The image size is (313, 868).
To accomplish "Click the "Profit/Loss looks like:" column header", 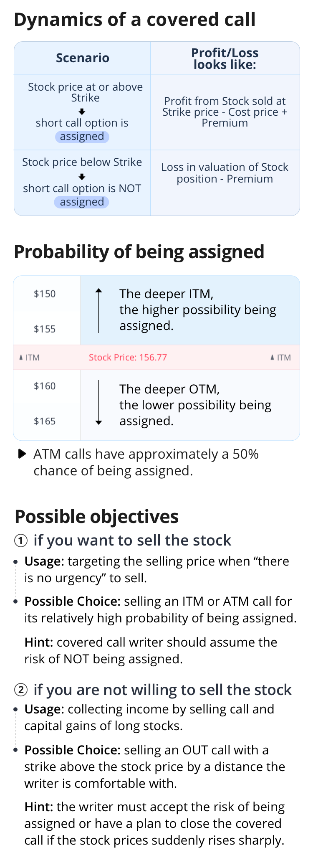I will pyautogui.click(x=225, y=58).
